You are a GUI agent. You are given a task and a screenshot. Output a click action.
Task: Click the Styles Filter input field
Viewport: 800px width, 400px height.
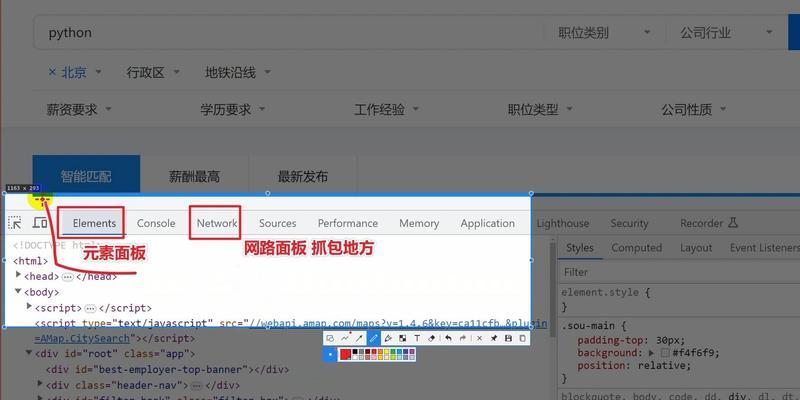click(x=679, y=272)
